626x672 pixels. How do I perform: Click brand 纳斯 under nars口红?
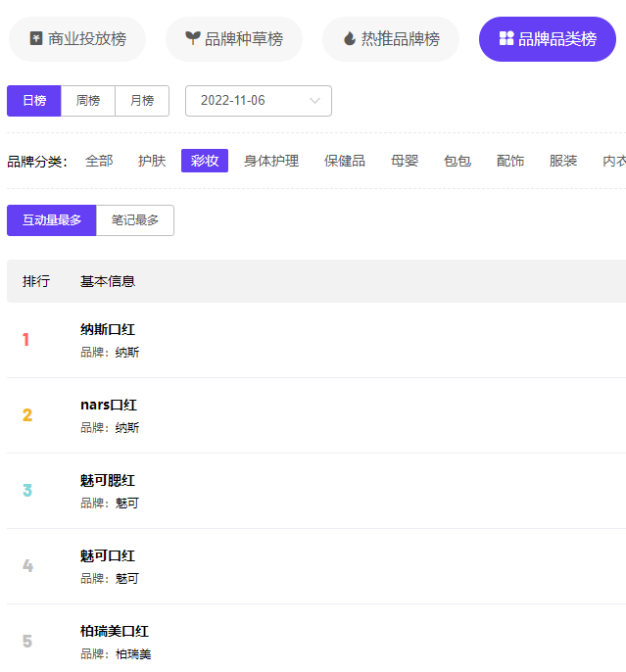coord(127,428)
